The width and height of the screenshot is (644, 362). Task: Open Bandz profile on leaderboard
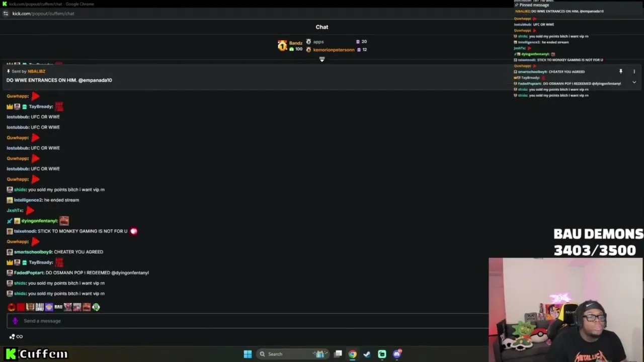[x=296, y=43]
